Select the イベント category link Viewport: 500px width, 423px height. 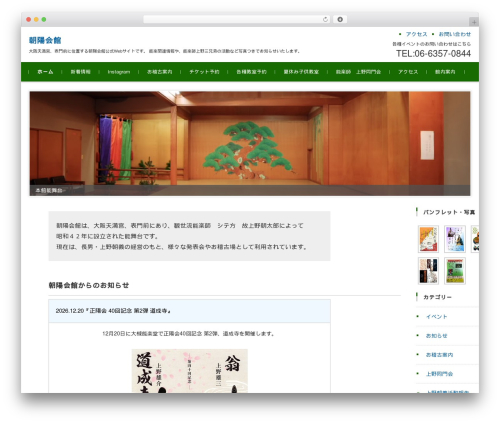(x=436, y=316)
